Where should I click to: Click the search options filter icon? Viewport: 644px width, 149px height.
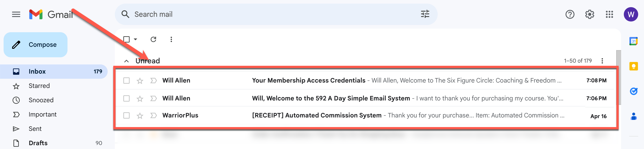pos(425,14)
